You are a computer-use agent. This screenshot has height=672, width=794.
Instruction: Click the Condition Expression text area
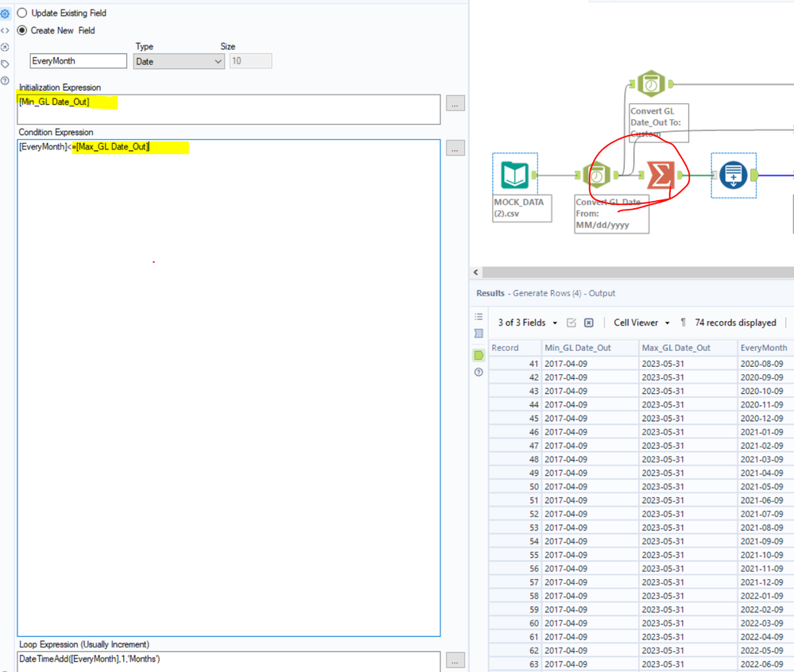pos(229,388)
